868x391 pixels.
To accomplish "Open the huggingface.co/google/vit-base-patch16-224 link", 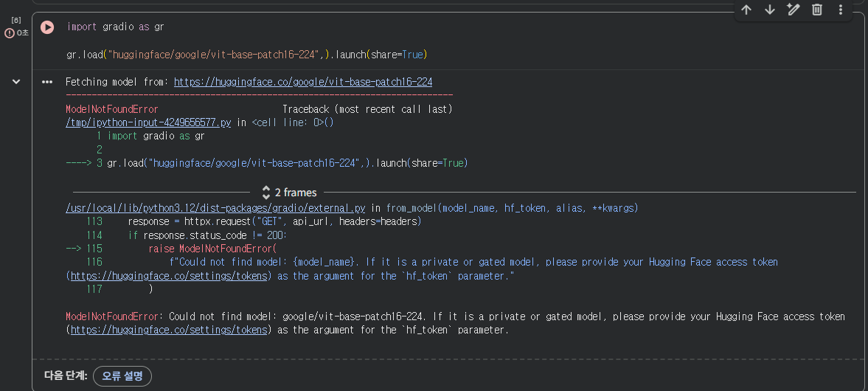I will (303, 82).
